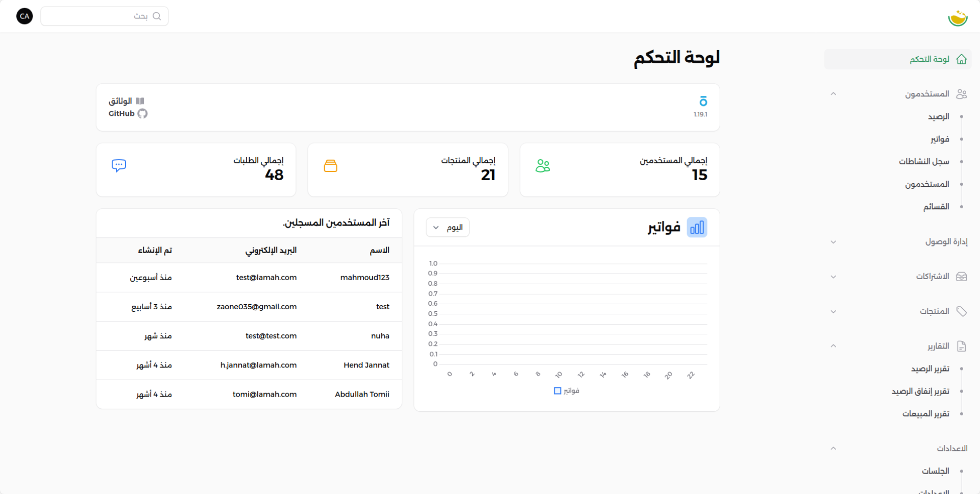Open the GitHub link
Screen dimensions: 980x494
pyautogui.click(x=128, y=114)
